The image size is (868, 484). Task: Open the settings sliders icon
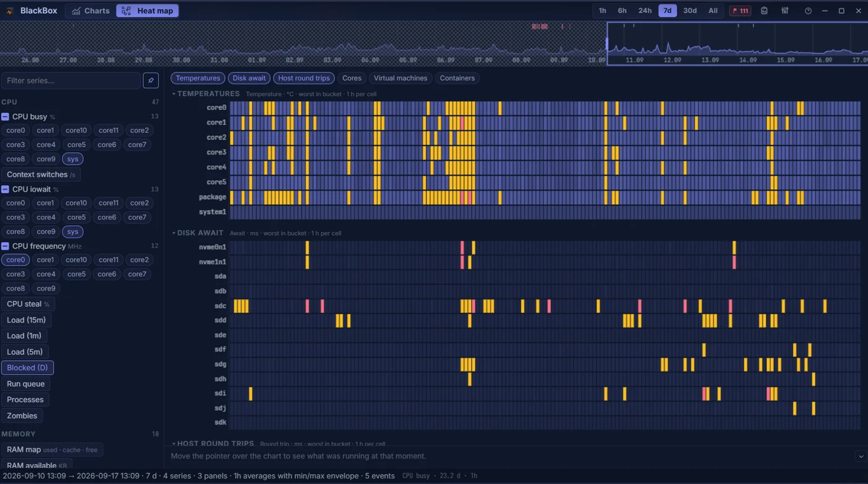point(785,11)
